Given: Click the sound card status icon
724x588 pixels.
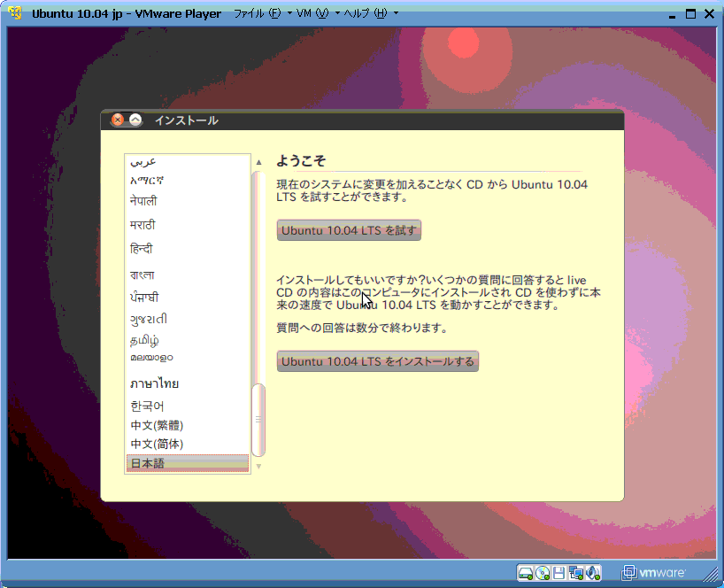Looking at the screenshot, I should coord(593,573).
